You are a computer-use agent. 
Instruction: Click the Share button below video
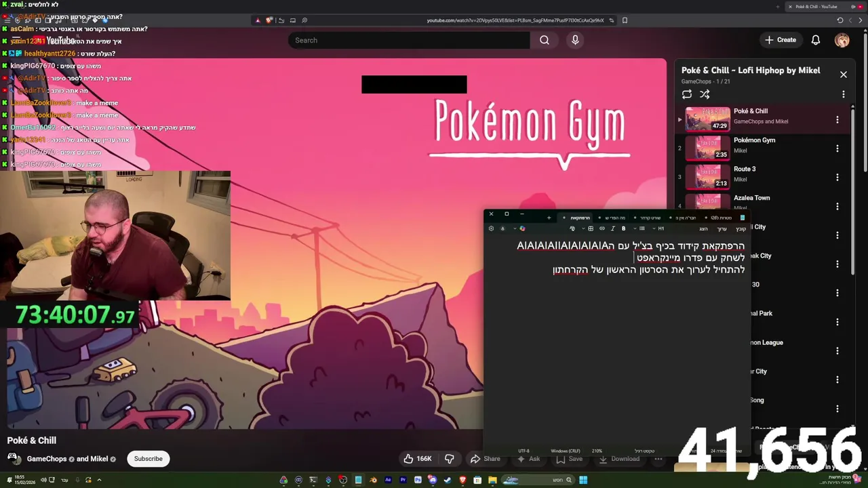[x=486, y=459]
